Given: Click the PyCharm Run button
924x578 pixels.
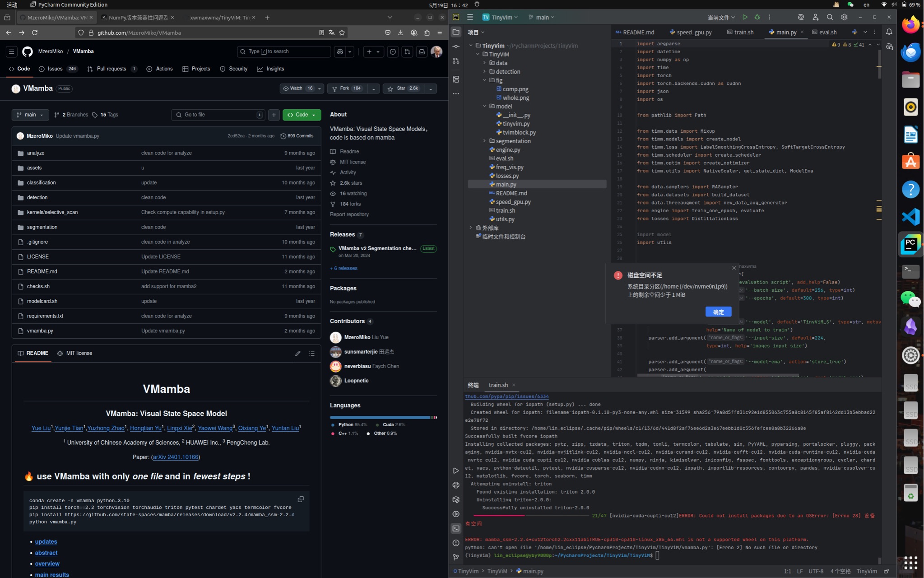Looking at the screenshot, I should (x=745, y=17).
